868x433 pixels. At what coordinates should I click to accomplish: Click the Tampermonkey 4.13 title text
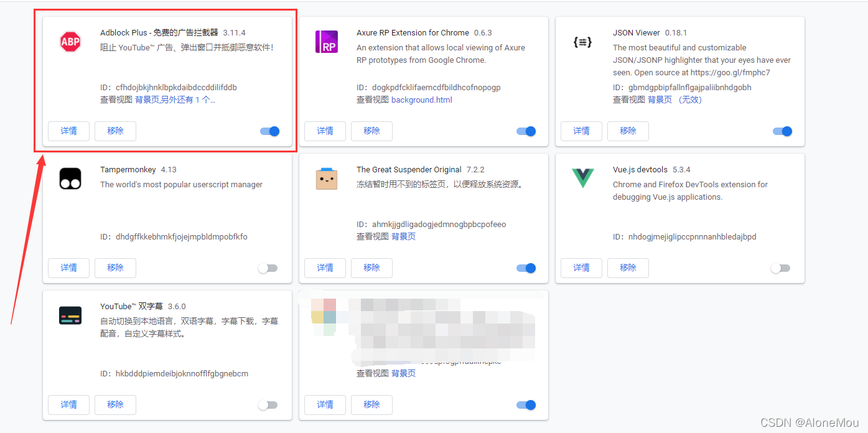(x=138, y=169)
